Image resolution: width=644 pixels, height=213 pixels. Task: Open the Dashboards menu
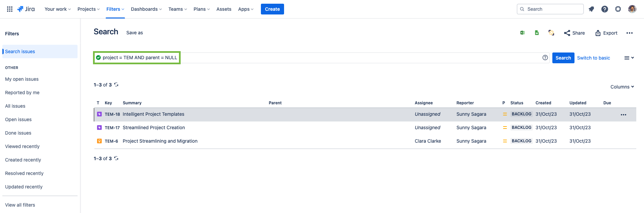pyautogui.click(x=146, y=9)
